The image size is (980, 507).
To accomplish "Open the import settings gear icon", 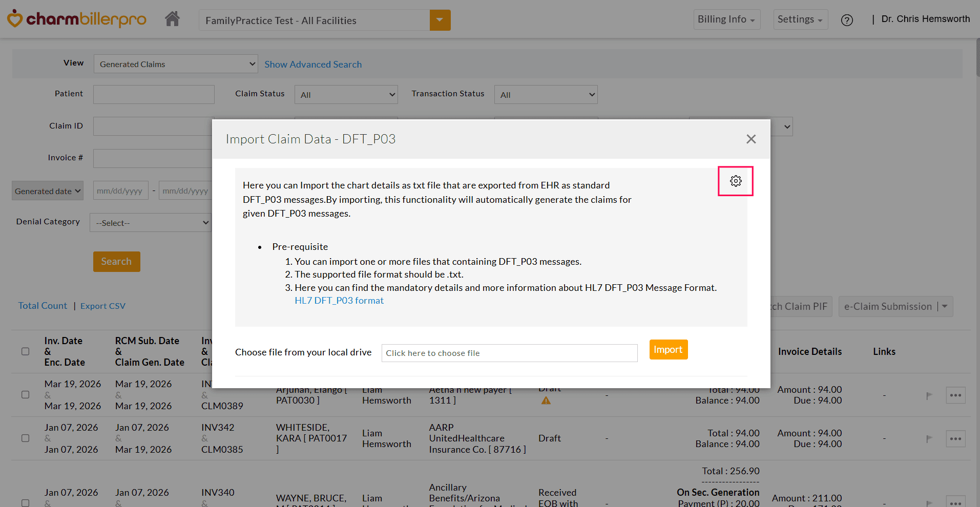I will tap(736, 181).
